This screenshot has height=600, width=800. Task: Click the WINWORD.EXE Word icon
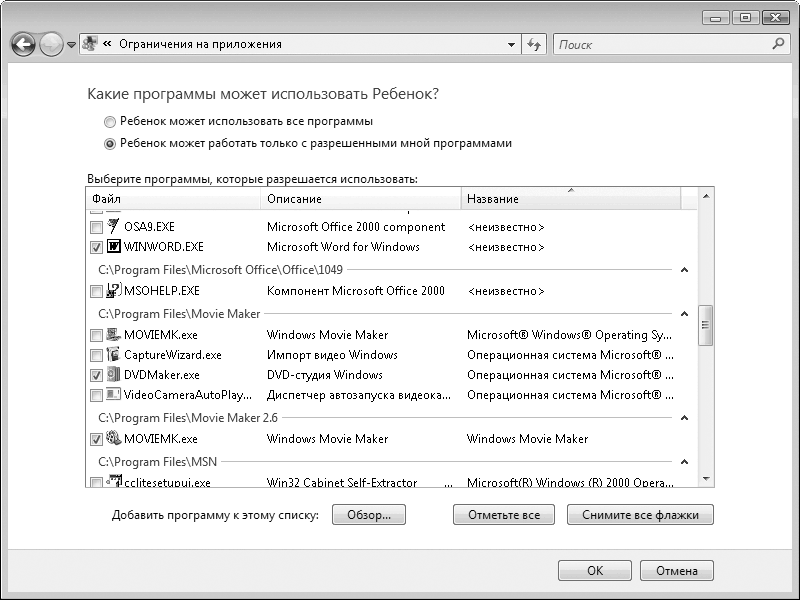click(113, 247)
